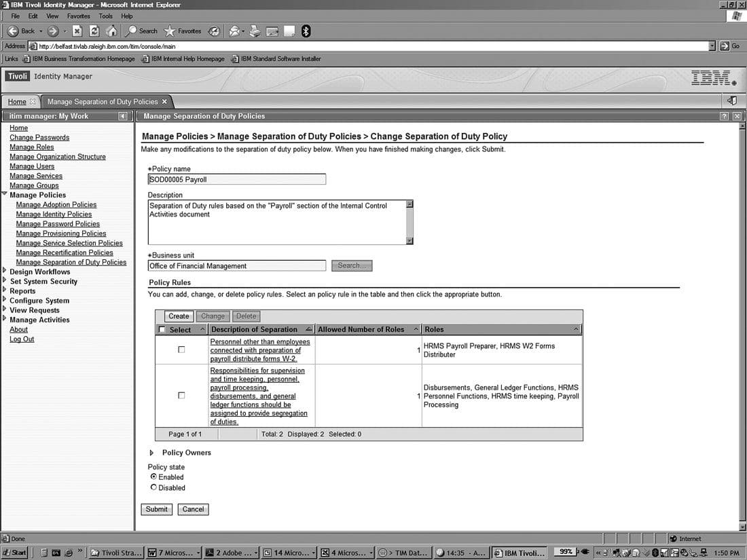Open the Manage Roles link
The image size is (747, 560).
click(x=32, y=147)
